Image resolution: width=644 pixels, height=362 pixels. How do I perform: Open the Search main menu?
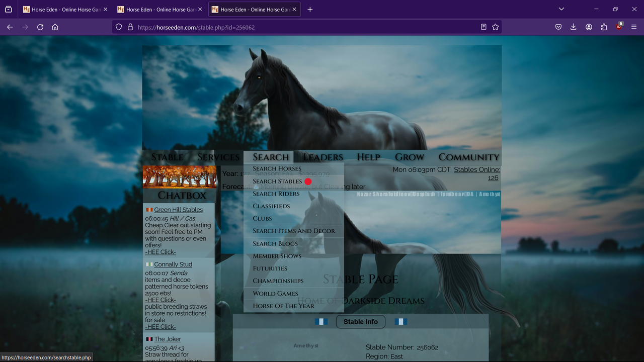click(271, 157)
